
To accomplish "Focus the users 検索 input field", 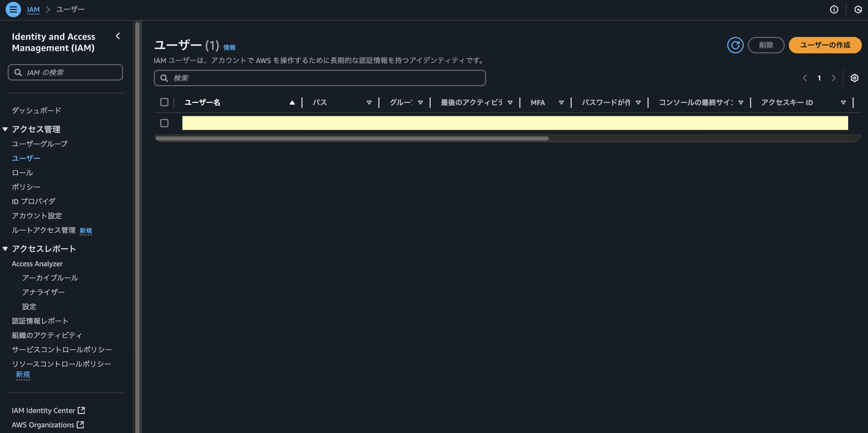I will tap(320, 78).
